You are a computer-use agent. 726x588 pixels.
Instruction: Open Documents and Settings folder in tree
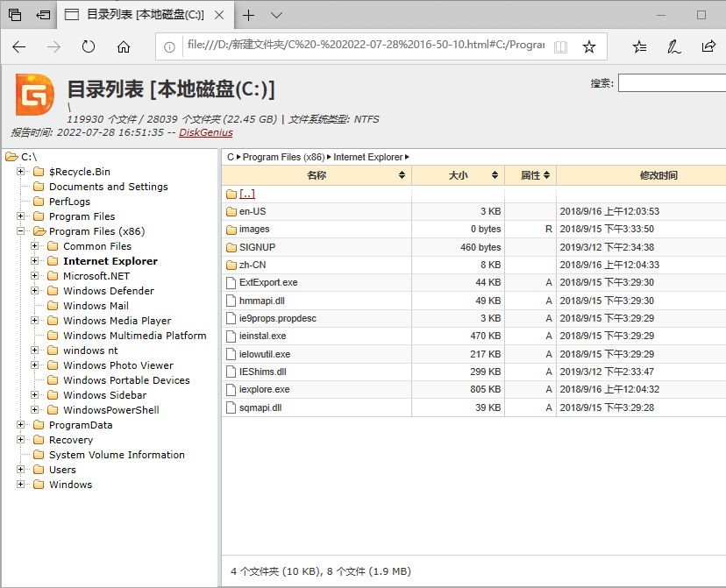tap(109, 187)
